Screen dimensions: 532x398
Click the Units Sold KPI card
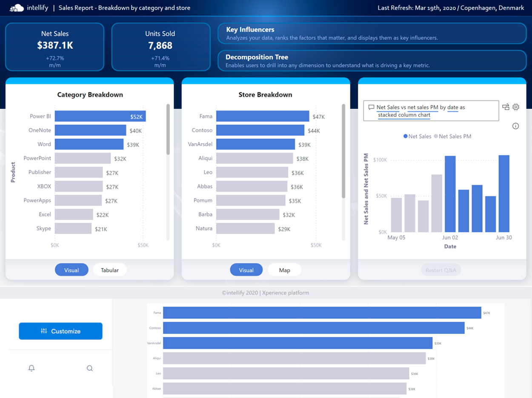click(161, 47)
